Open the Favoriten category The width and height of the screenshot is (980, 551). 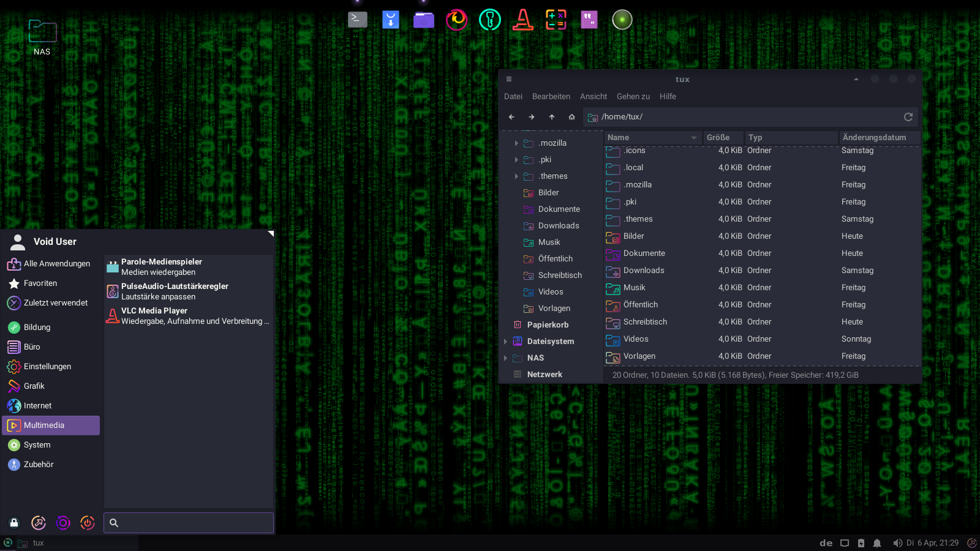click(51, 283)
